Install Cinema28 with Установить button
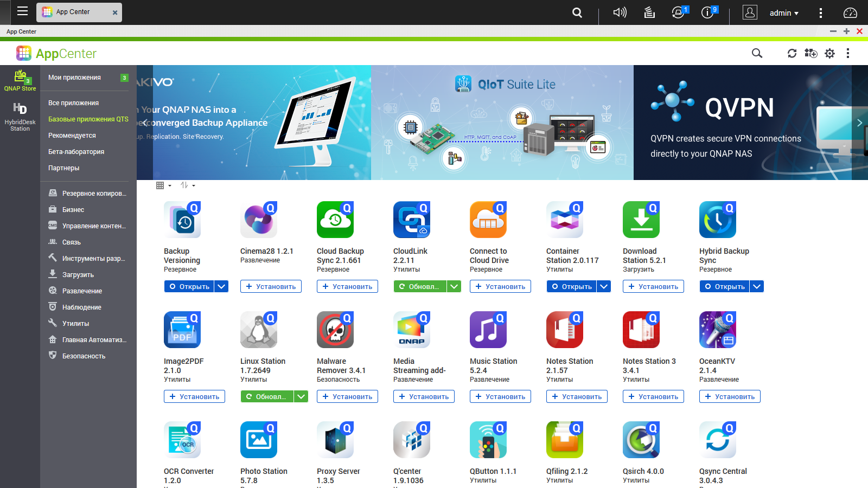 pyautogui.click(x=271, y=286)
